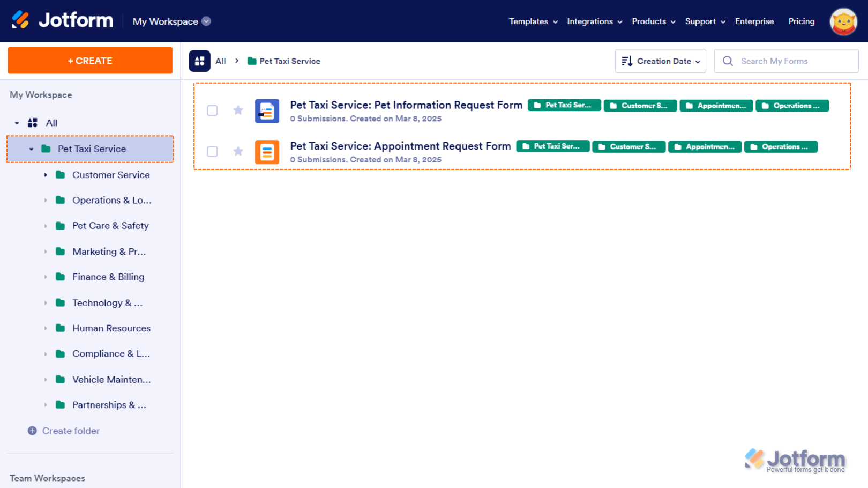Open the Templates menu
The width and height of the screenshot is (868, 488).
534,21
